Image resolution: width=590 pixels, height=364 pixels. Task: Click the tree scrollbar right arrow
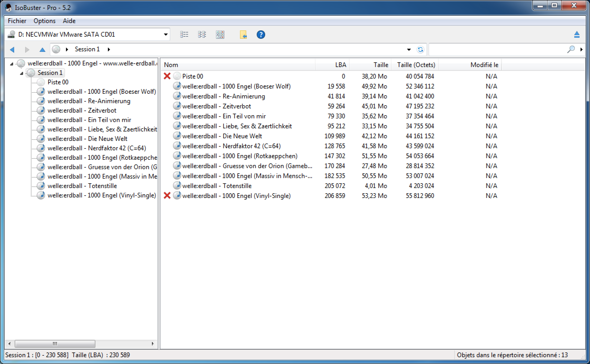tap(153, 344)
